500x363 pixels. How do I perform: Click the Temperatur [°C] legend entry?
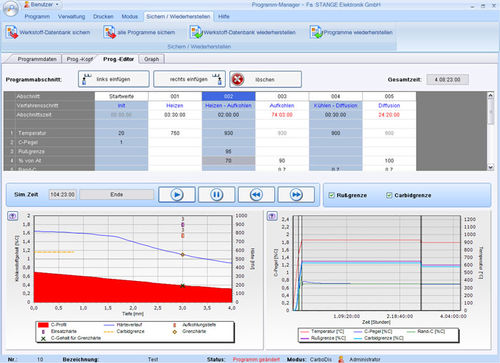point(323,331)
